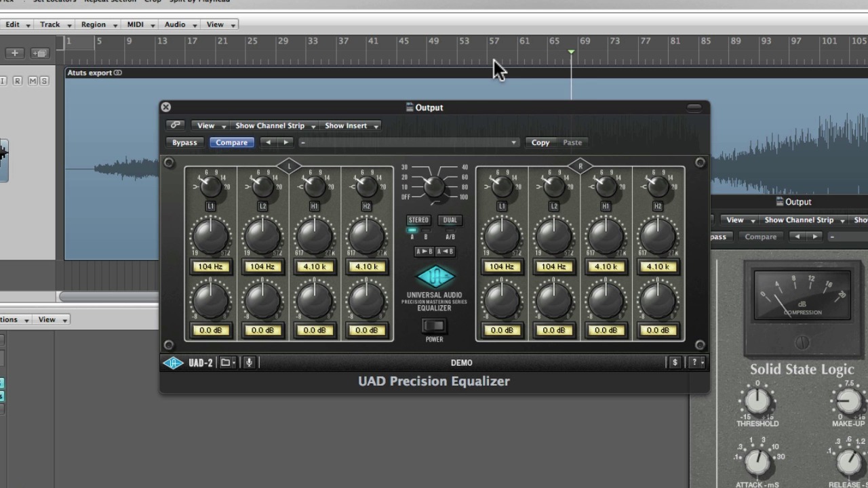868x488 pixels.
Task: Toggle the left channel L2 band button
Action: click(x=262, y=206)
